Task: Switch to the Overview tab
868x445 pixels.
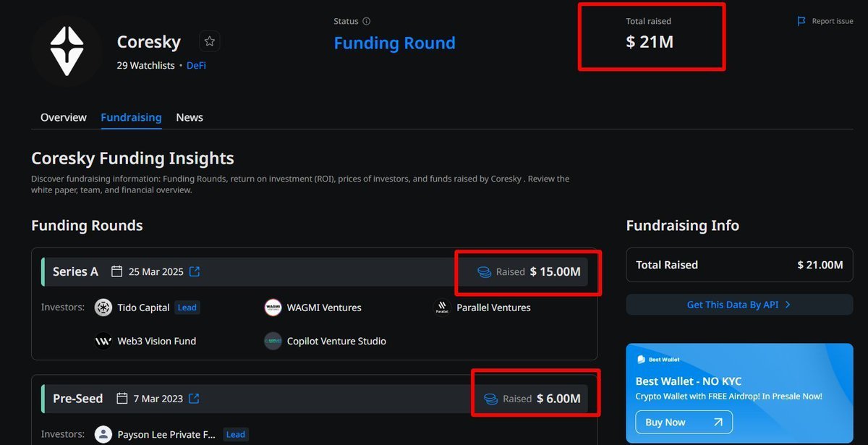Action: click(x=63, y=117)
